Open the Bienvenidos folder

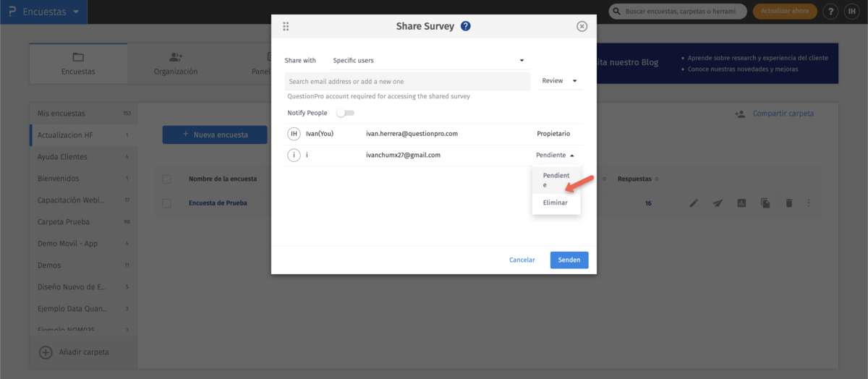pos(83,179)
